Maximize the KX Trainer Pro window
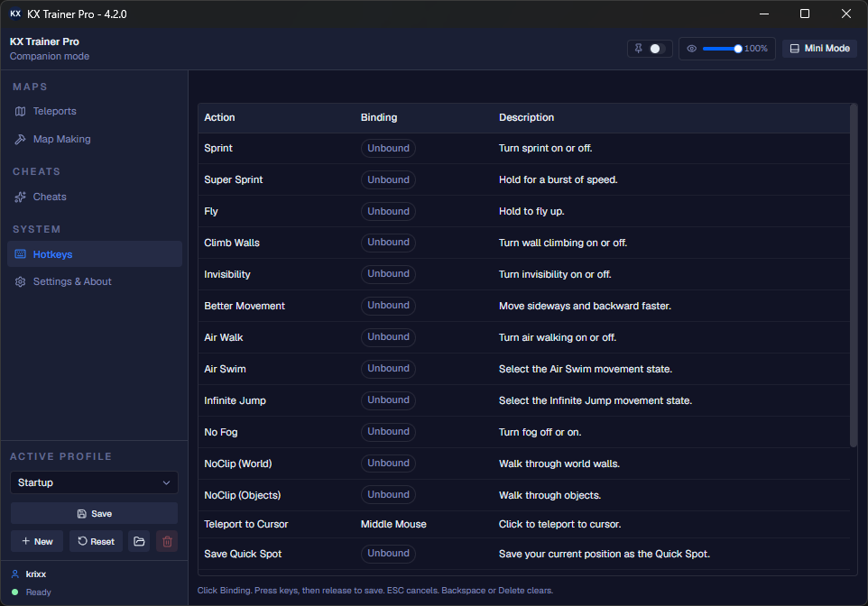The height and width of the screenshot is (606, 868). 805,14
